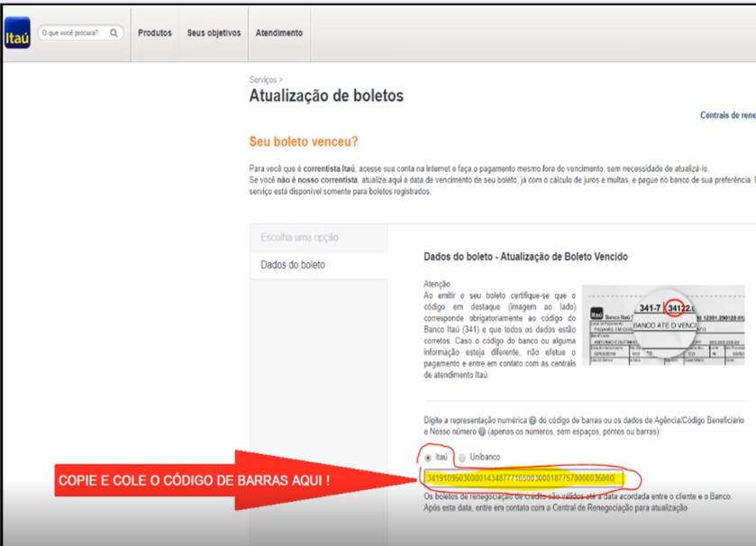Open the Seus objetivos menu
Screen dimensions: 756x546
coord(214,32)
